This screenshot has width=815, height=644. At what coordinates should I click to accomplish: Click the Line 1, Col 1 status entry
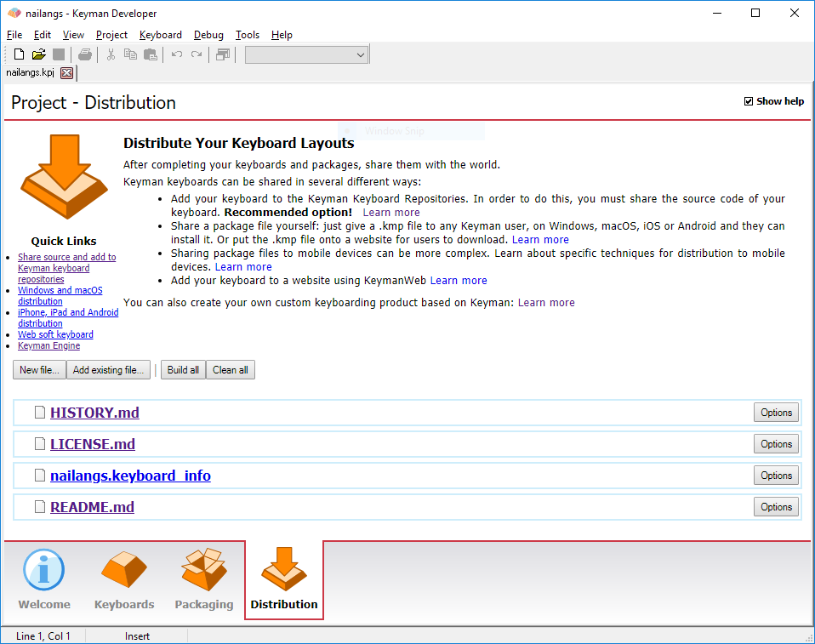coord(43,636)
